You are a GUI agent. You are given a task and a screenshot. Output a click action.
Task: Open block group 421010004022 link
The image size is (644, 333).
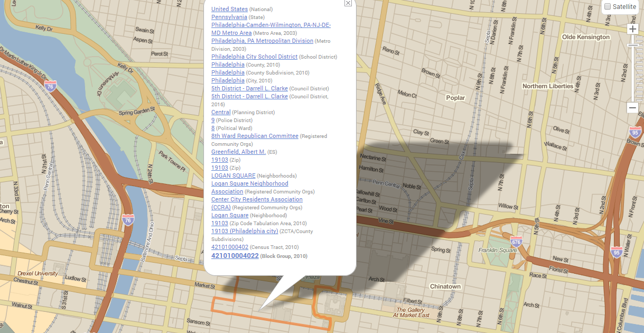(235, 256)
